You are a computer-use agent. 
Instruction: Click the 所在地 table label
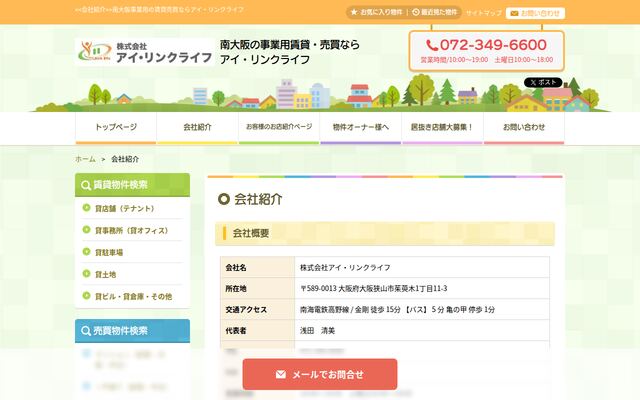236,289
